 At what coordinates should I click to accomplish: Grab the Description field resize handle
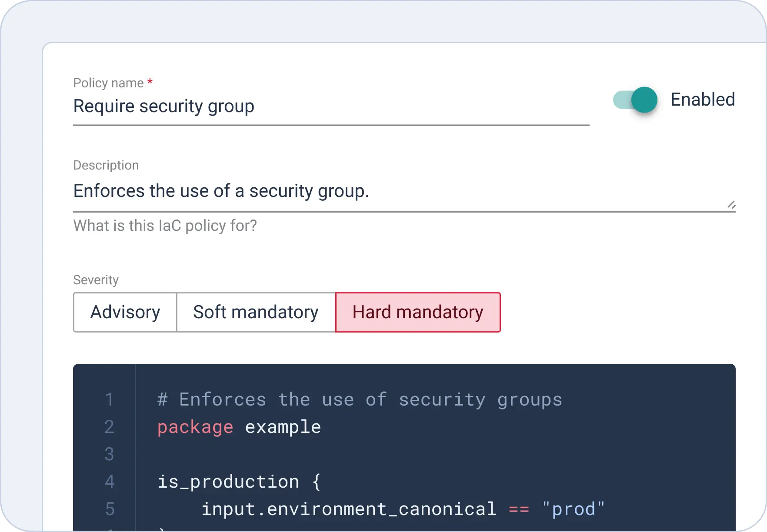[731, 205]
